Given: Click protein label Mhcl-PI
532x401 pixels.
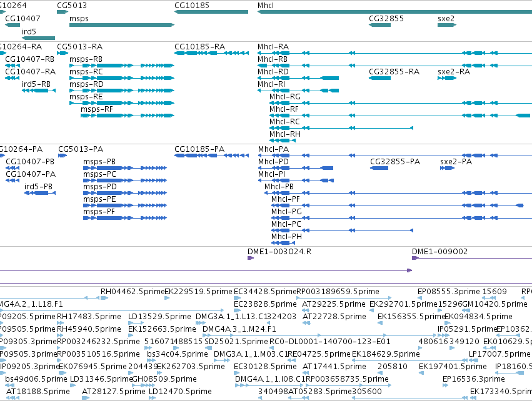Looking at the screenshot, I should pyautogui.click(x=271, y=174).
